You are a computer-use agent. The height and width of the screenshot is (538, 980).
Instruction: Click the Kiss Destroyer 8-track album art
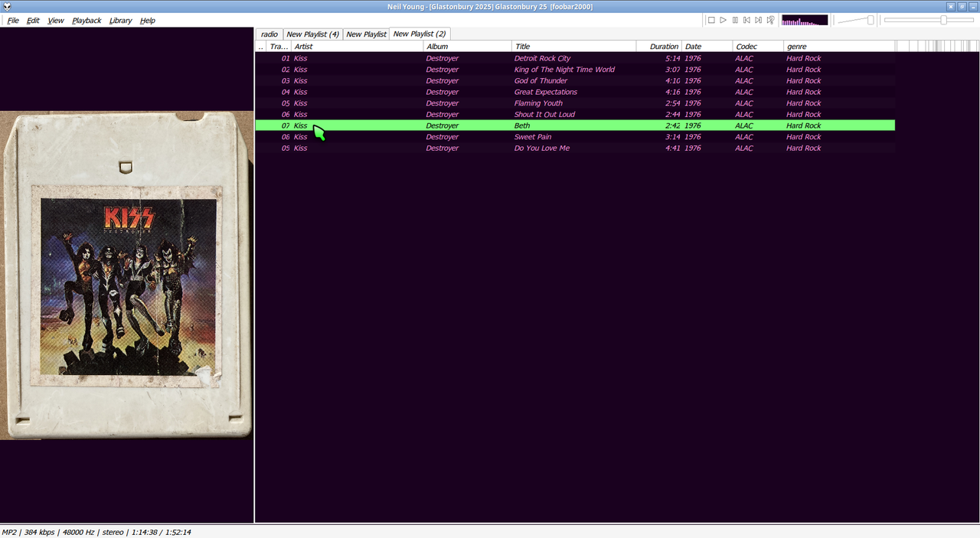pos(126,276)
